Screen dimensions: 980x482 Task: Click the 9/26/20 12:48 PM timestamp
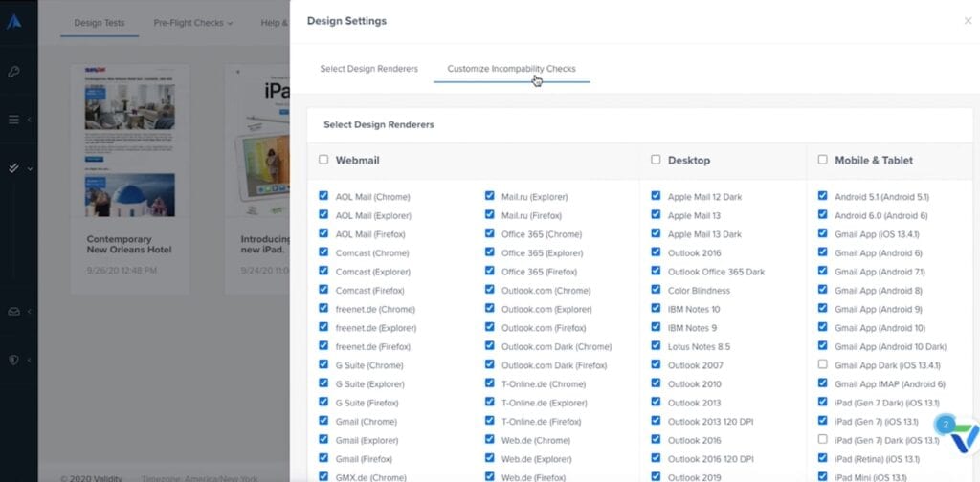click(x=122, y=271)
